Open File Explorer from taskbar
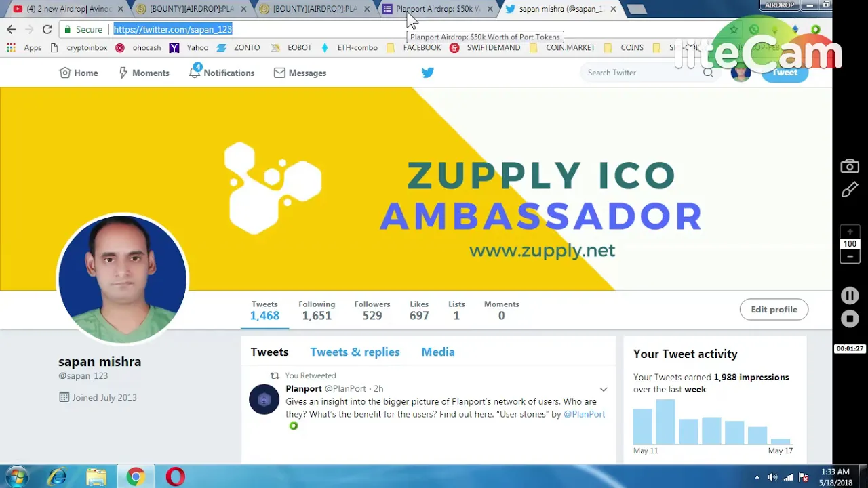Viewport: 868px width, 488px height. [x=96, y=477]
